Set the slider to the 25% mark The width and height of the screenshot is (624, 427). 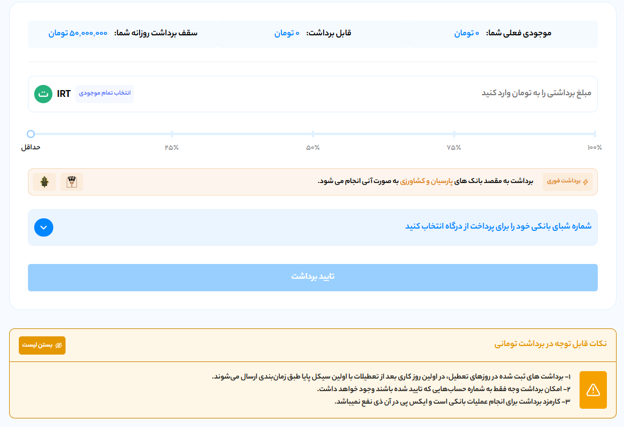(x=172, y=134)
